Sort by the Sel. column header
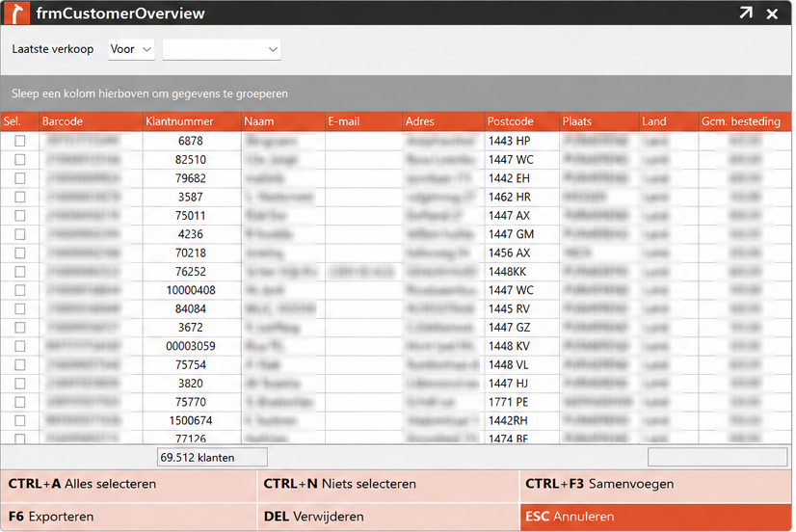 20,121
